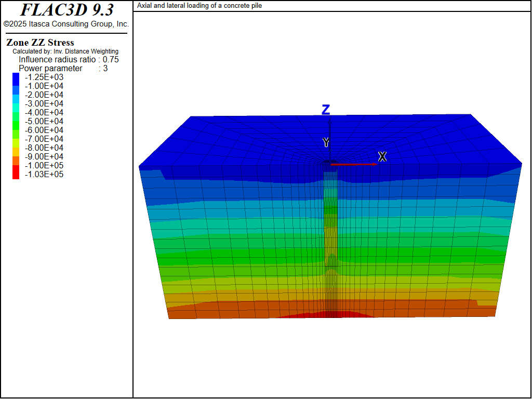Click the Zone ZZ Stress legend heading
This screenshot has width=532, height=399.
40,43
